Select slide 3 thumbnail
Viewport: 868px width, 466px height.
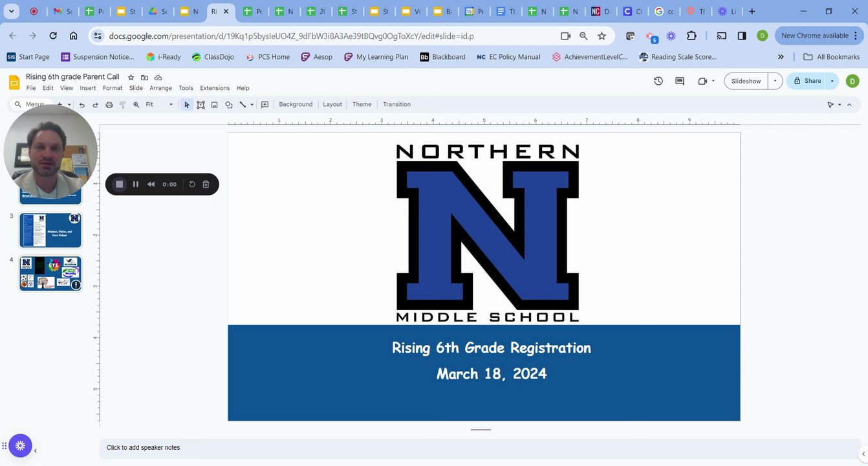click(x=50, y=230)
